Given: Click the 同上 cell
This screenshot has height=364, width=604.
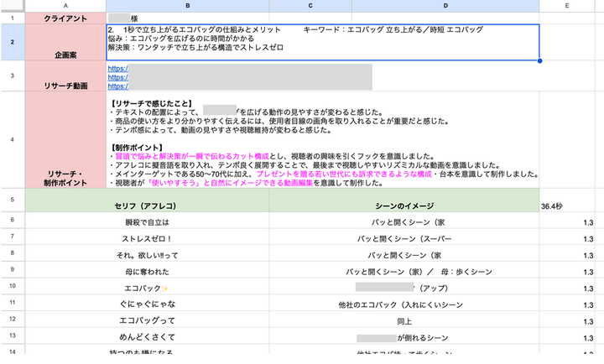Looking at the screenshot, I should (x=404, y=320).
